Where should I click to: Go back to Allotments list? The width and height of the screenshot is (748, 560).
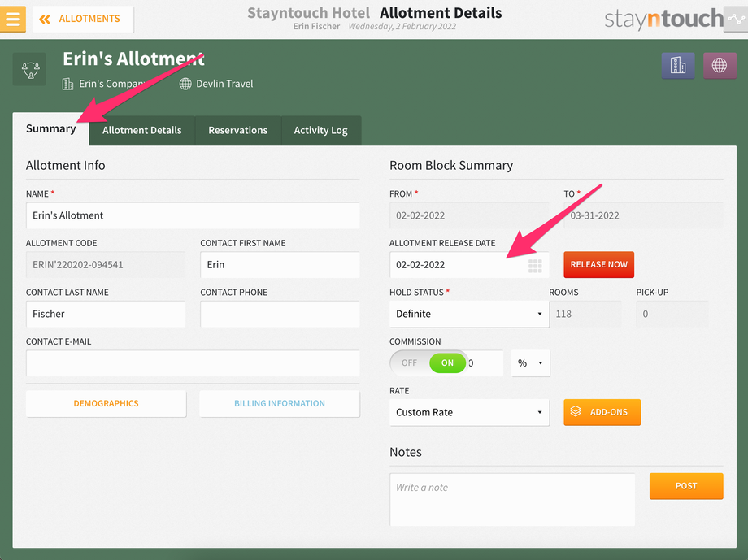pos(83,19)
